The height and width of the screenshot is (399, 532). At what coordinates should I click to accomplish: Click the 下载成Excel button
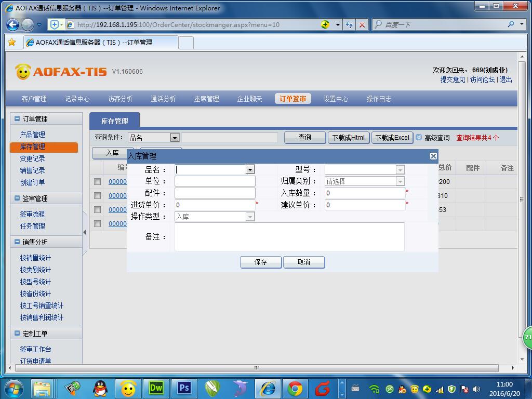pos(392,137)
